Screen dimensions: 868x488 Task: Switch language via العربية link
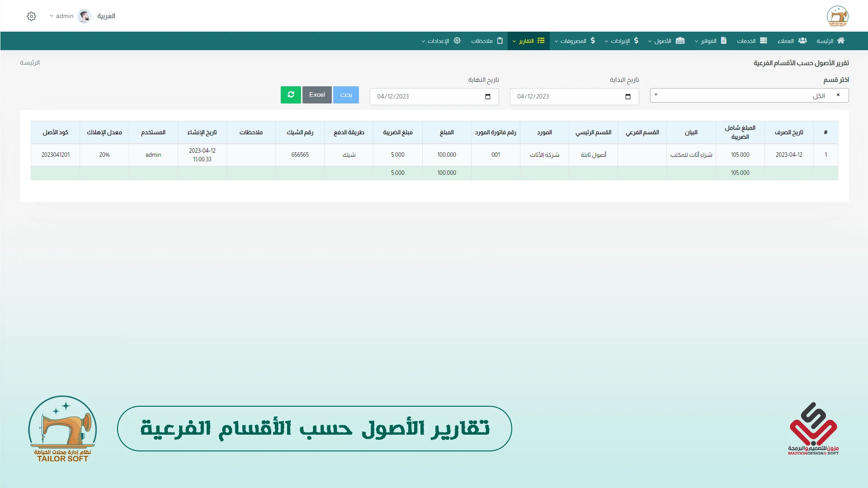tap(106, 16)
